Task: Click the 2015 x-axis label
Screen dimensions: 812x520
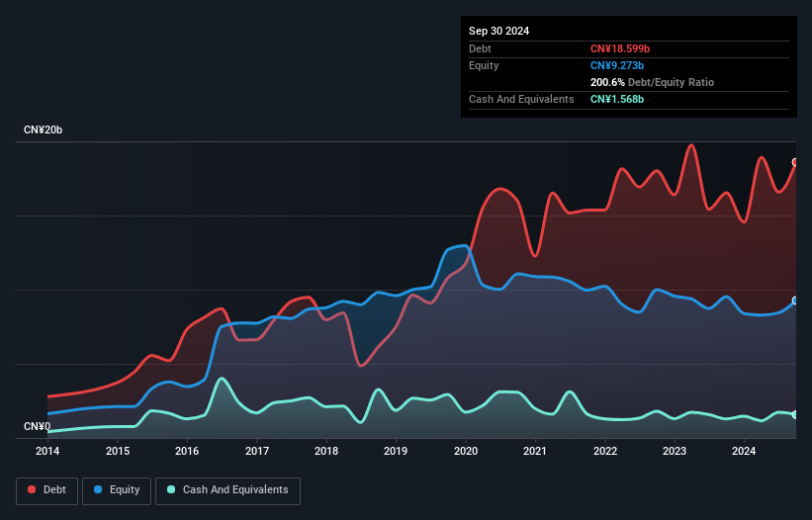Action: click(x=118, y=451)
